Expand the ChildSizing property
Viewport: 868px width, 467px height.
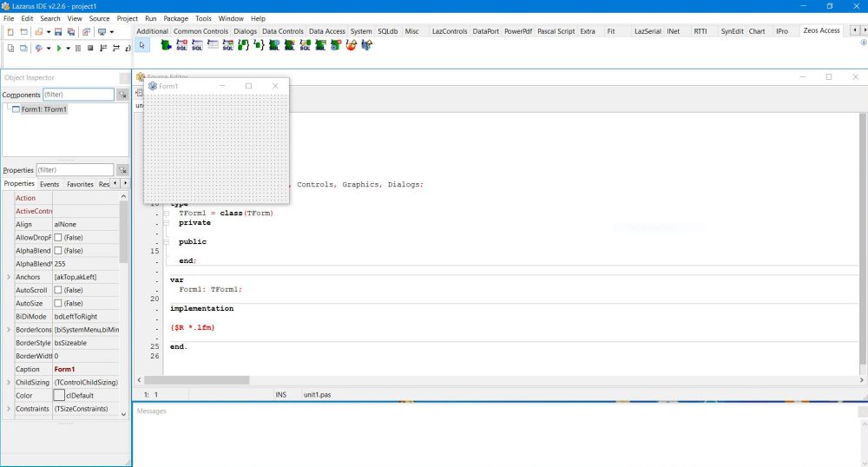click(9, 382)
